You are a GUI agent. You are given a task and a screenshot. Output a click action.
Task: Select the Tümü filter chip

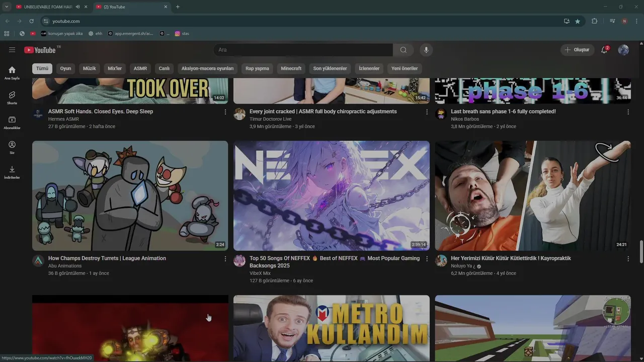tap(42, 68)
